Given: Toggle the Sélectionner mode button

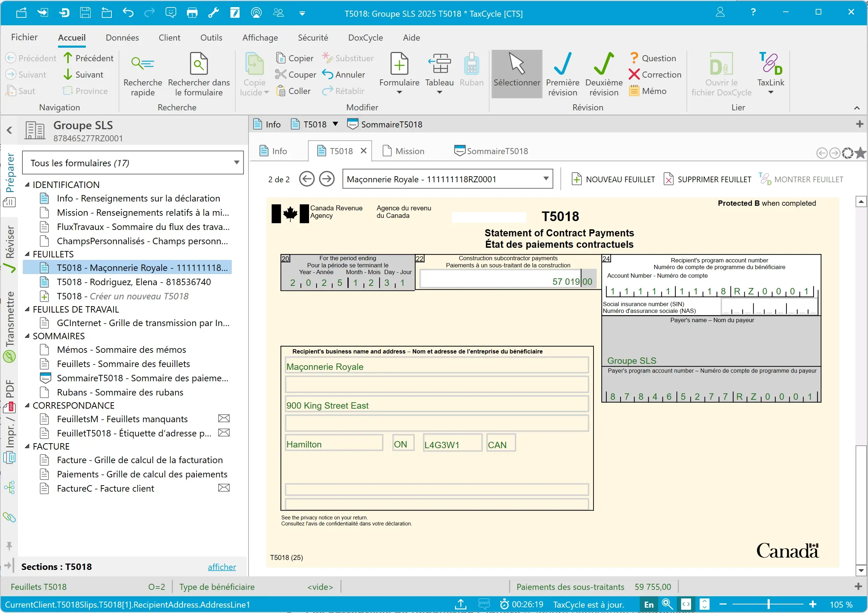Looking at the screenshot, I should tap(516, 74).
